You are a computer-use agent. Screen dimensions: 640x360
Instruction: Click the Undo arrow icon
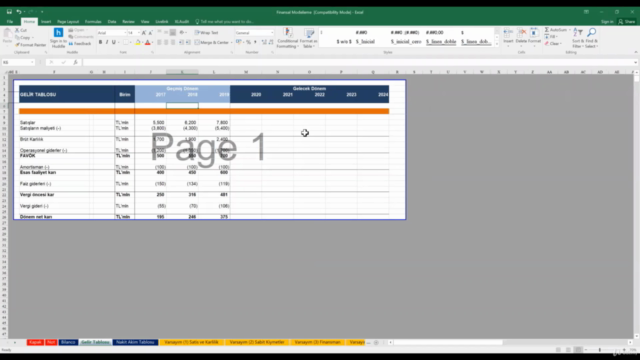click(x=19, y=12)
